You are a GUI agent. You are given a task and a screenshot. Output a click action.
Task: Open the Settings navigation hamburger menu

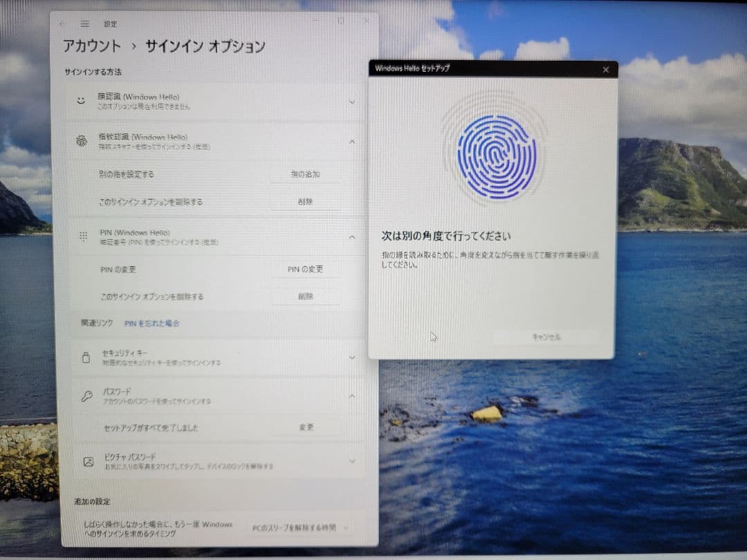pyautogui.click(x=85, y=23)
